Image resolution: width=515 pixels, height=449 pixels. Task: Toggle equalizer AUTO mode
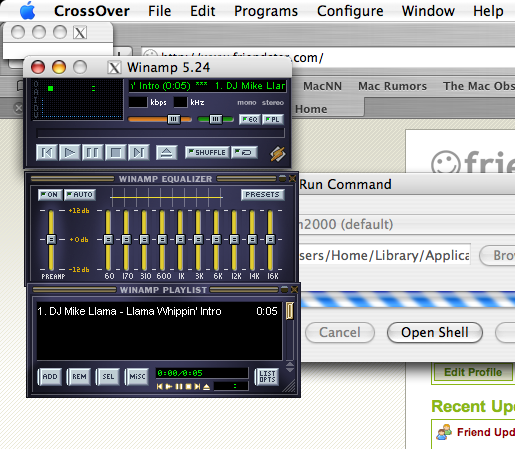[x=80, y=194]
